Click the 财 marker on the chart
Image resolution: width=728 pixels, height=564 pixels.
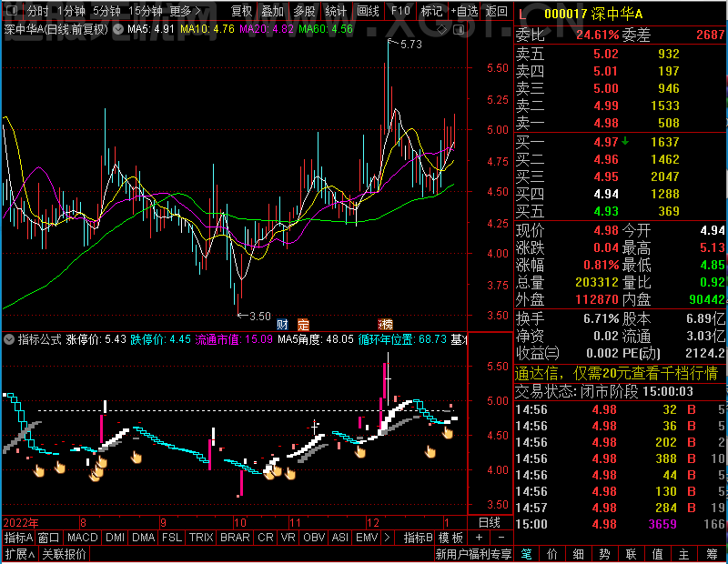[x=282, y=324]
